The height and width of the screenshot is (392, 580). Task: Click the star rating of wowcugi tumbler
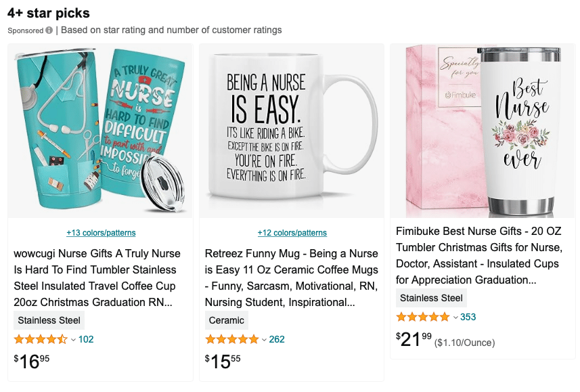point(41,339)
